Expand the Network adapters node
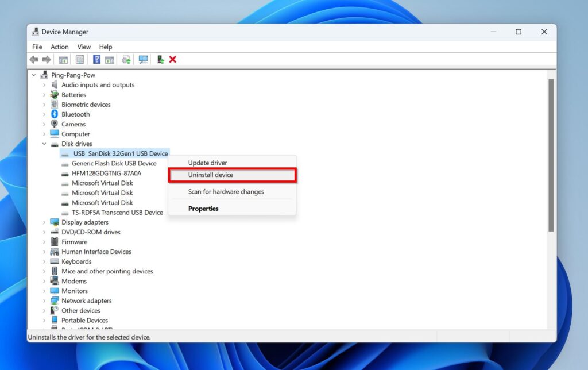This screenshot has height=370, width=588. coord(44,300)
